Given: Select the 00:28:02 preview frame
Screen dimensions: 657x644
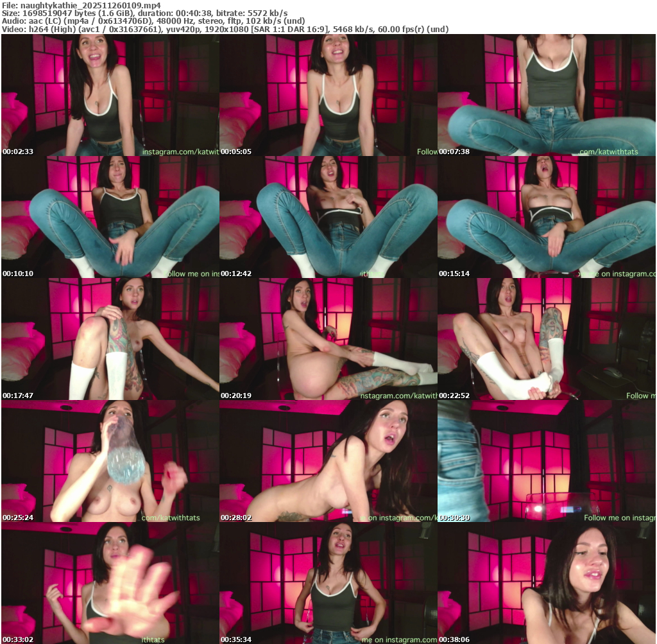Looking at the screenshot, I should (x=328, y=461).
